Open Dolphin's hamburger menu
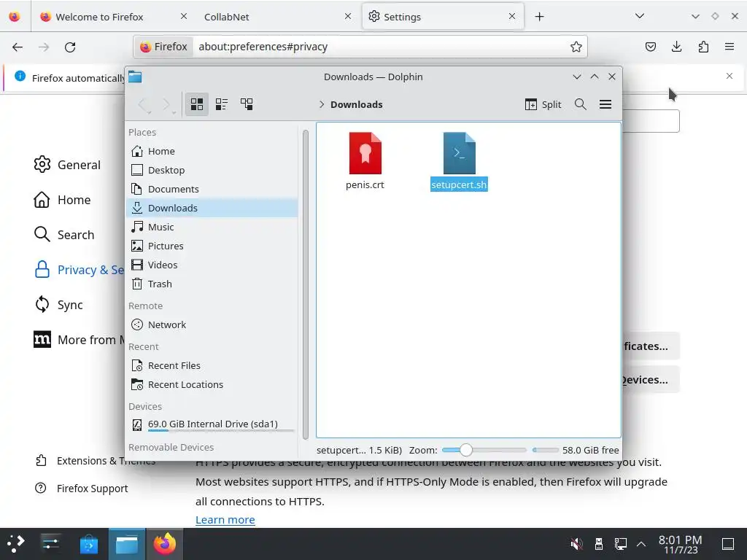This screenshot has height=560, width=747. click(x=605, y=104)
